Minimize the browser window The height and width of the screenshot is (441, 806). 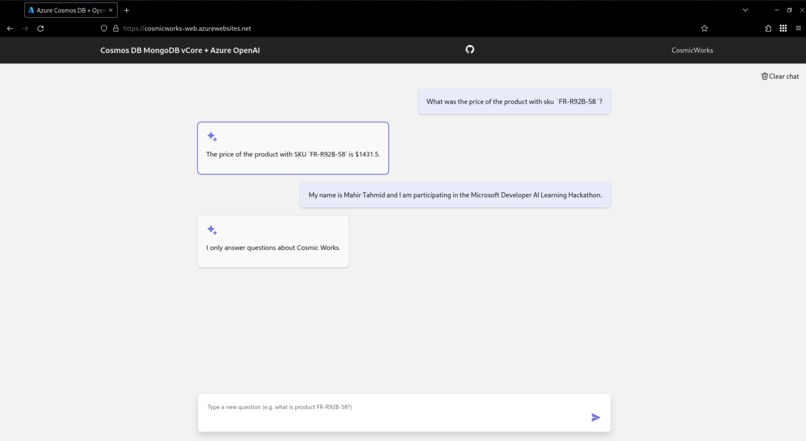coord(777,10)
